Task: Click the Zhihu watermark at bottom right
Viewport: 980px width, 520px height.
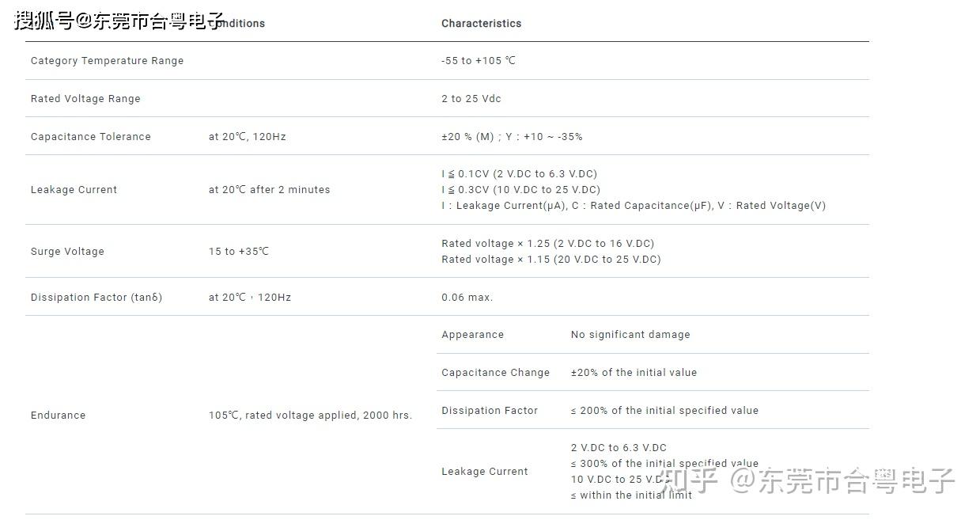Action: [807, 480]
